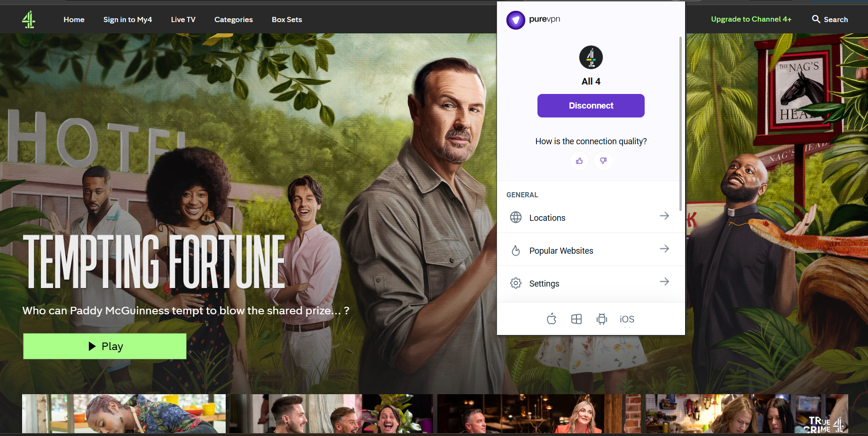Click the All 4 round channel icon
The height and width of the screenshot is (436, 868).
coord(591,57)
